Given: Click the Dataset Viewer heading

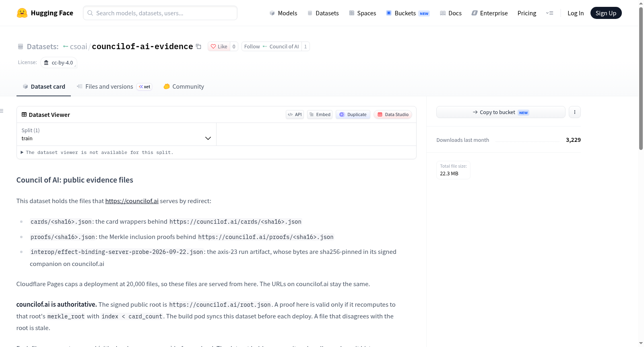Looking at the screenshot, I should [49, 115].
